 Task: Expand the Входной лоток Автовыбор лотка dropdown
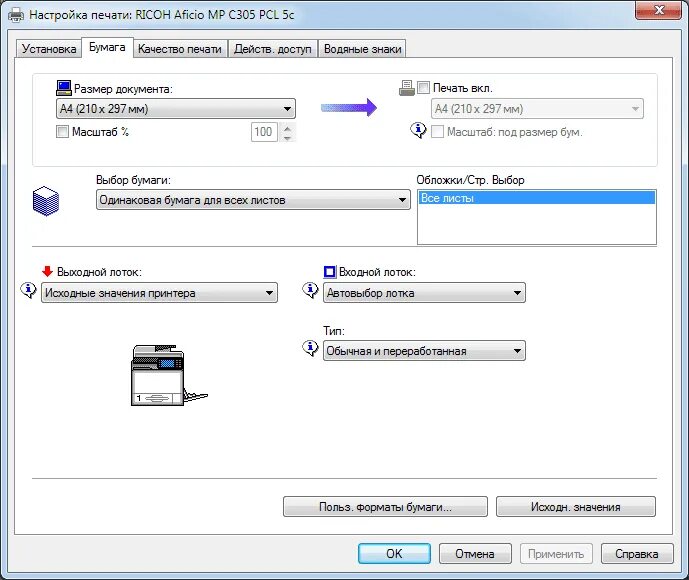pyautogui.click(x=424, y=293)
